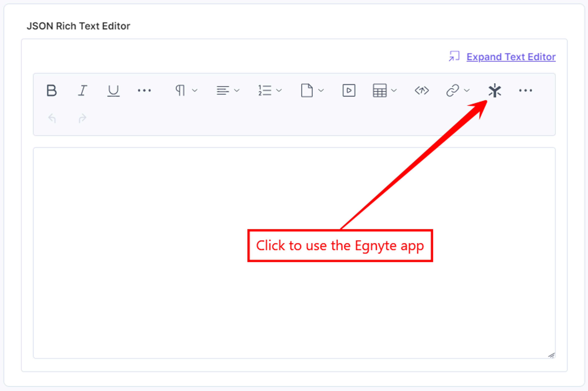
Task: Open more text formatting options after Underline
Action: pyautogui.click(x=144, y=90)
